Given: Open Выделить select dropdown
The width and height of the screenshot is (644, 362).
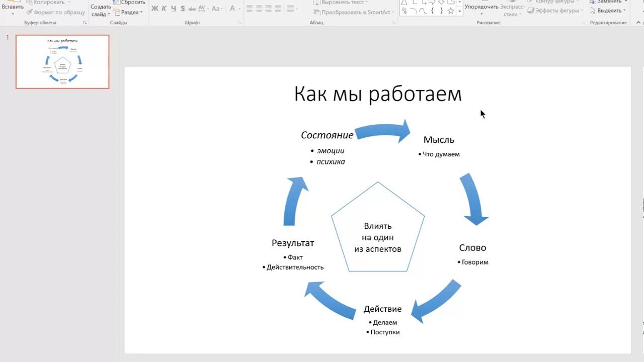Looking at the screenshot, I should [608, 11].
